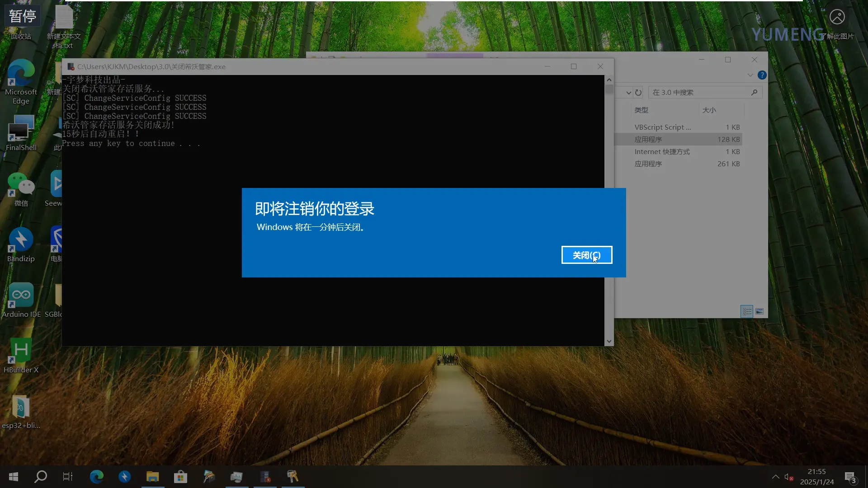Expand the address bar dropdown in Explorer
The width and height of the screenshot is (868, 488).
point(628,92)
